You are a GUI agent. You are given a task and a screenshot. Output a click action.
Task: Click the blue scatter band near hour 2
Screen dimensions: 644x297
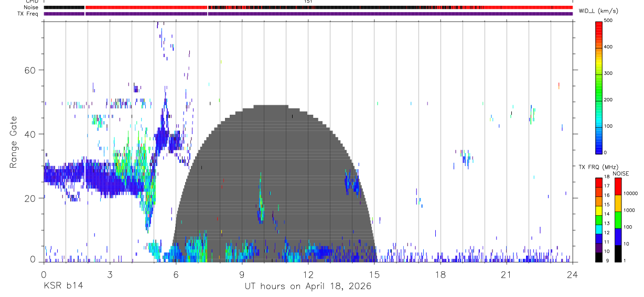pos(94,177)
